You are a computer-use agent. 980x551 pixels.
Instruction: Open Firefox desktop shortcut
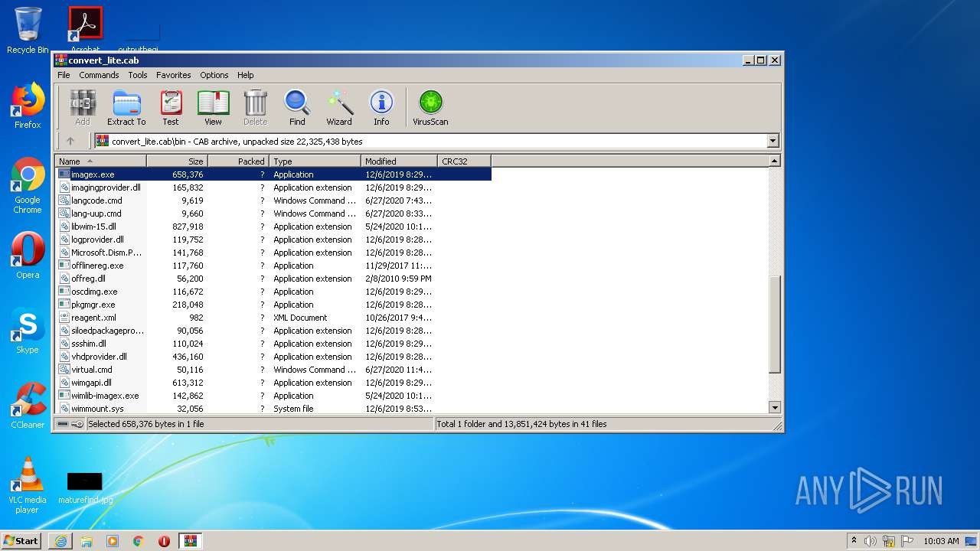pyautogui.click(x=28, y=106)
